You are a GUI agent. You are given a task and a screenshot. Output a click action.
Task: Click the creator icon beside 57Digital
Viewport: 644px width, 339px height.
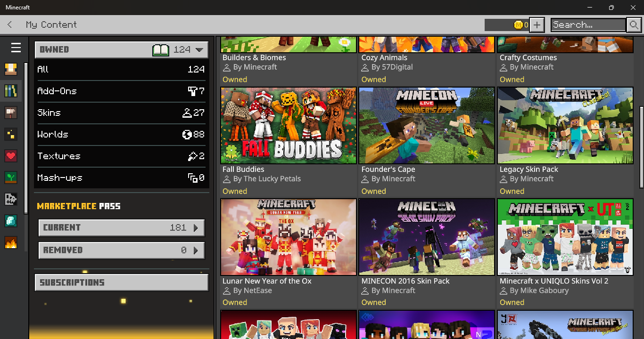click(365, 67)
